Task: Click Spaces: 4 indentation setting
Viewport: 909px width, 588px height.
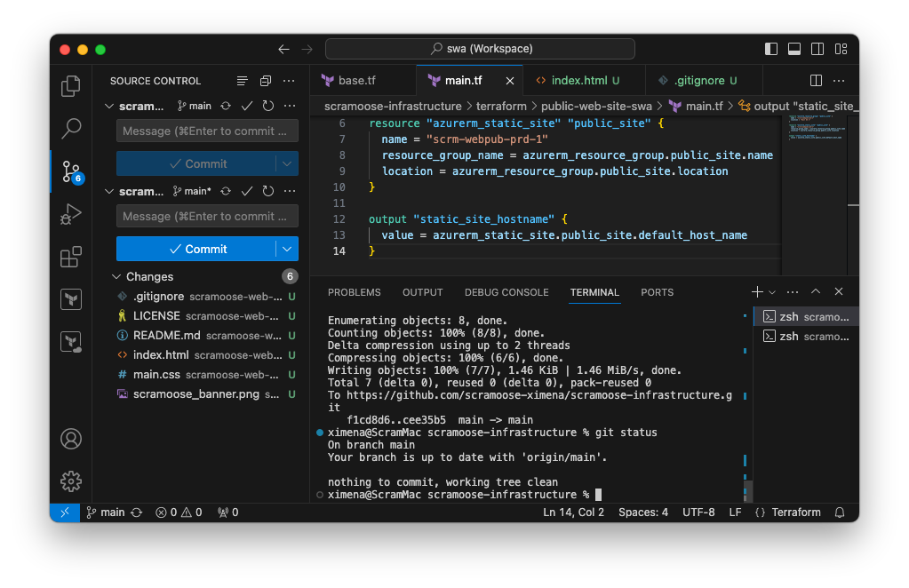Action: [643, 513]
